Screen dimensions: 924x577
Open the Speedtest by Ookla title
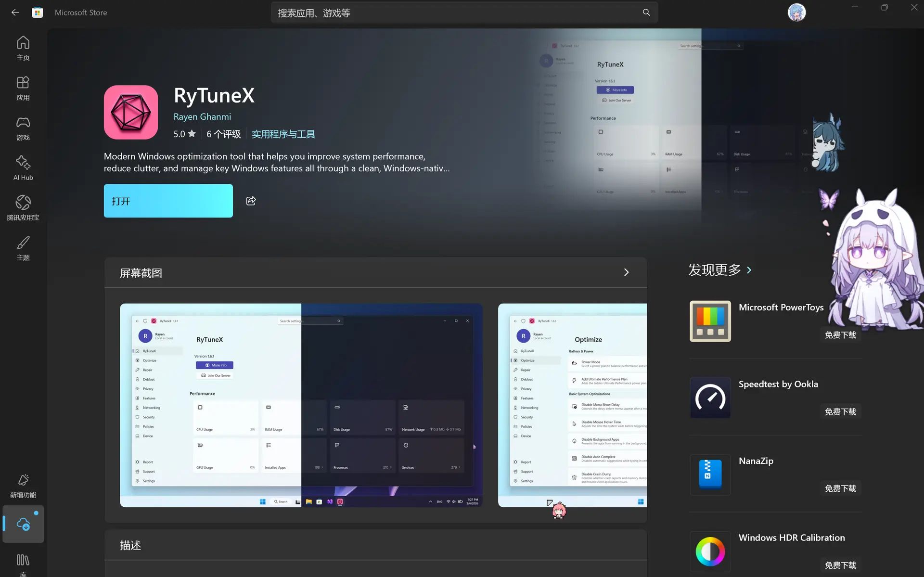778,384
